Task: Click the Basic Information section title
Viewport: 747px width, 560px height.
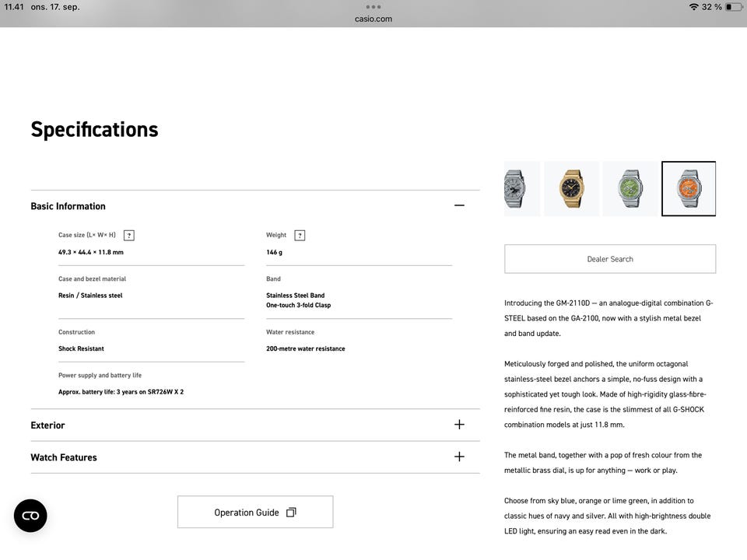Action: (x=68, y=206)
